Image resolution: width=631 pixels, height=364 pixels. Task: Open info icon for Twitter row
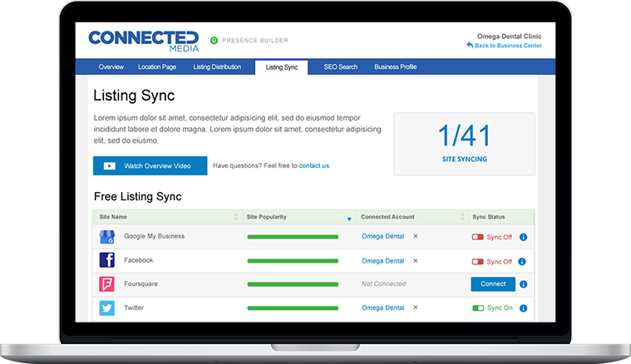(523, 308)
